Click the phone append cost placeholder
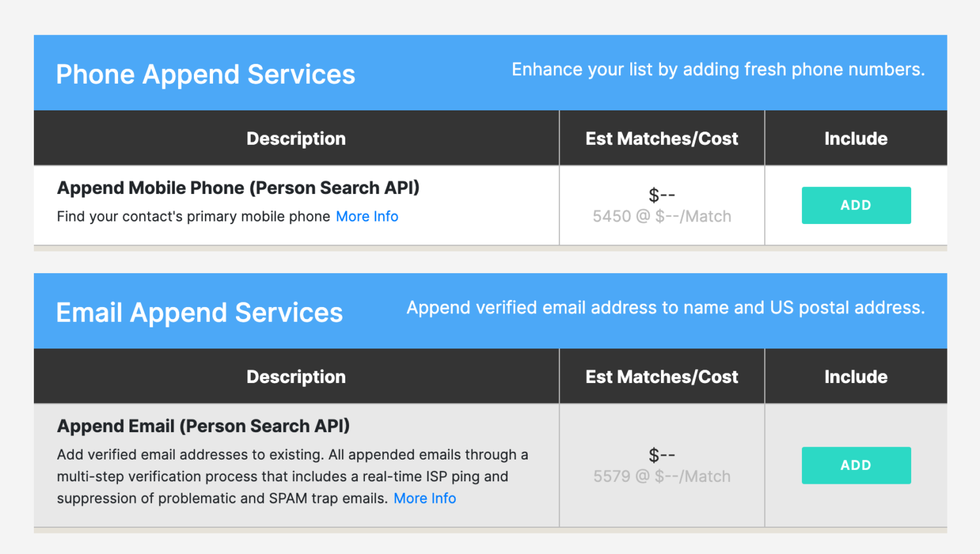Image resolution: width=980 pixels, height=554 pixels. pyautogui.click(x=661, y=195)
